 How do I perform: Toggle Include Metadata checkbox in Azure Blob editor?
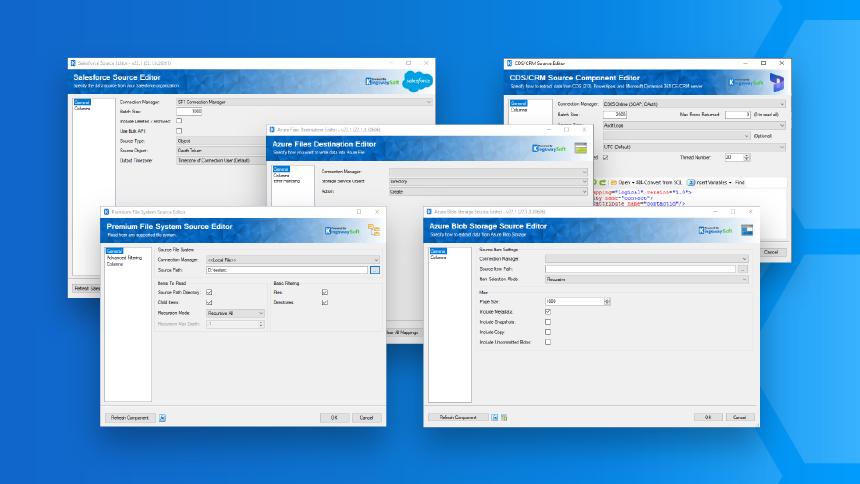click(548, 312)
